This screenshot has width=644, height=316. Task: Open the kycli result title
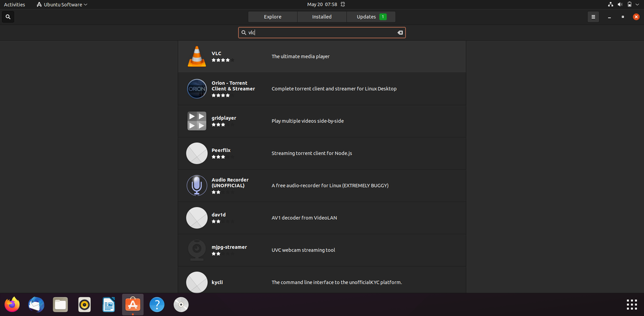tap(217, 282)
